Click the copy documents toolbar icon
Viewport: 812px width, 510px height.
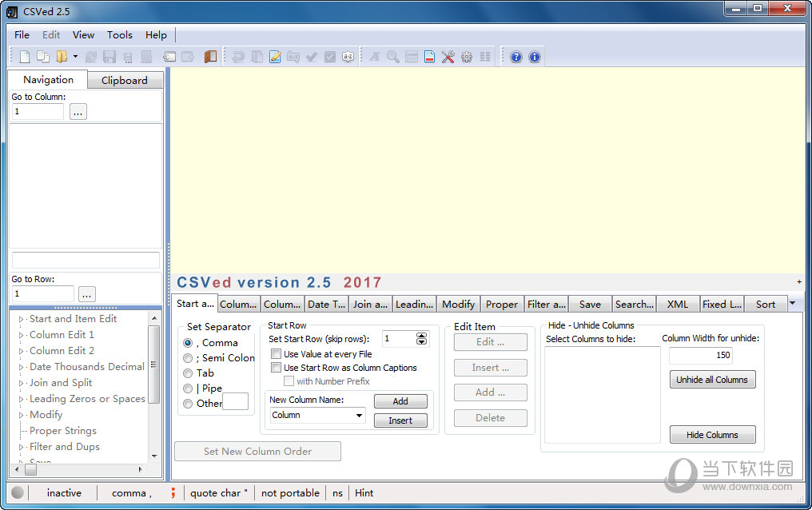43,57
